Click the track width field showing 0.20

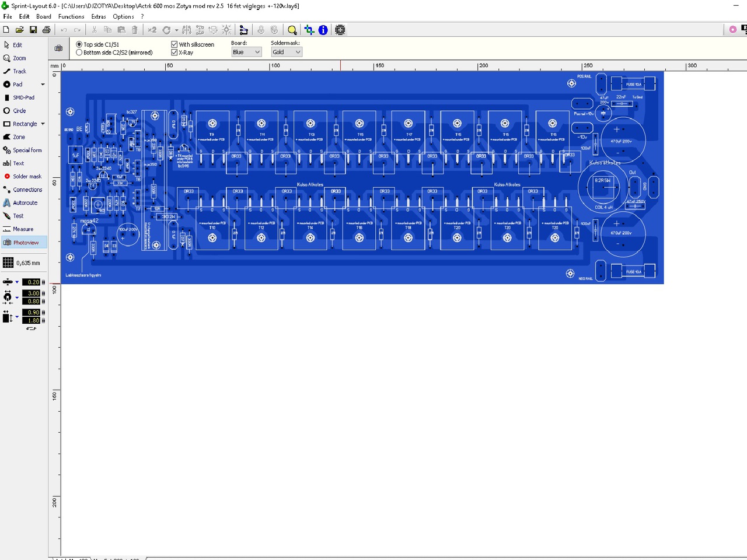[31, 282]
